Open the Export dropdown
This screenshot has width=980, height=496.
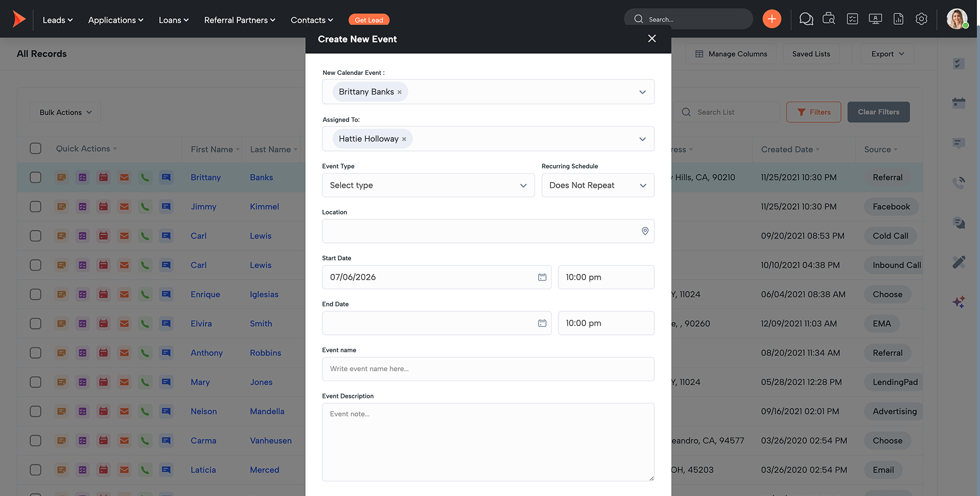pyautogui.click(x=887, y=54)
